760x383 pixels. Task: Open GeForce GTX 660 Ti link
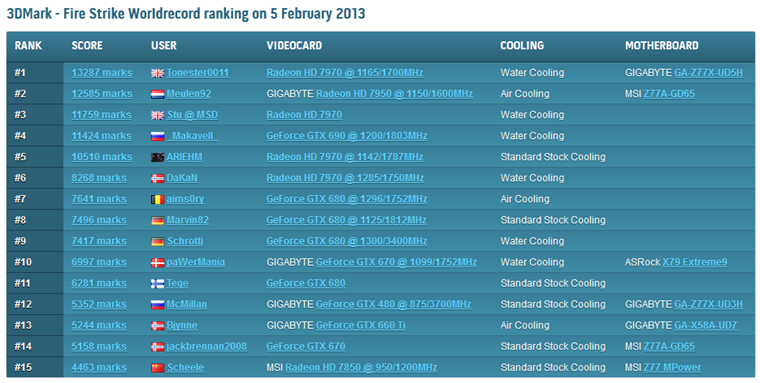(x=361, y=325)
